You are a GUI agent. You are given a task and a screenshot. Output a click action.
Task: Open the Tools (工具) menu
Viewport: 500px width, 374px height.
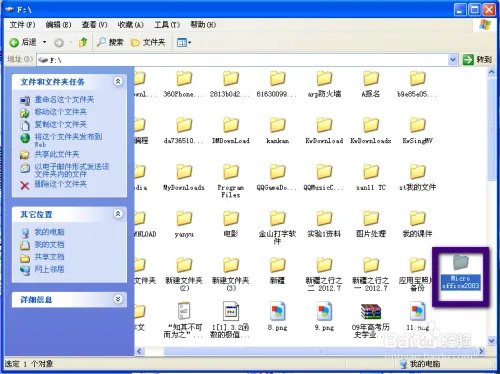[167, 25]
